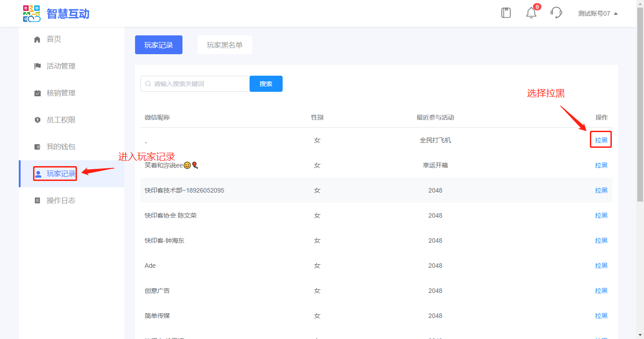The width and height of the screenshot is (644, 339).
Task: Click the wallet icon beside 我的钱包
Action: 38,147
